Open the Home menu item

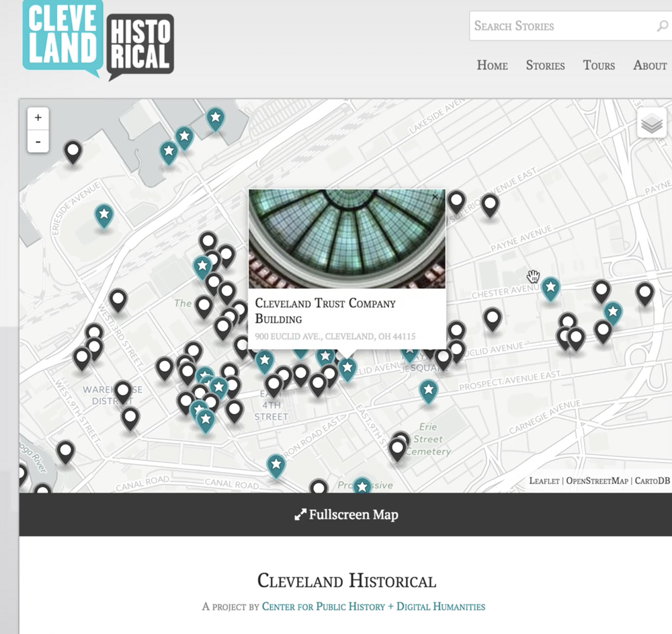tap(493, 65)
